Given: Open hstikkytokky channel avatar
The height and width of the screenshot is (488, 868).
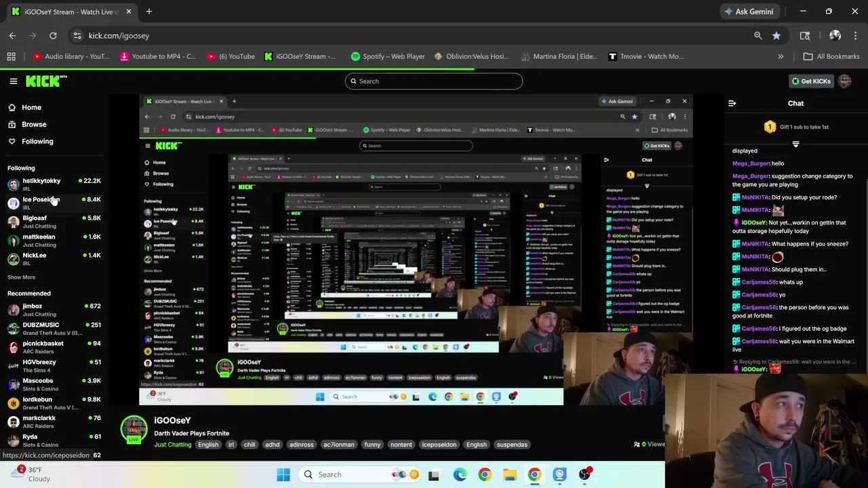Looking at the screenshot, I should click(13, 184).
